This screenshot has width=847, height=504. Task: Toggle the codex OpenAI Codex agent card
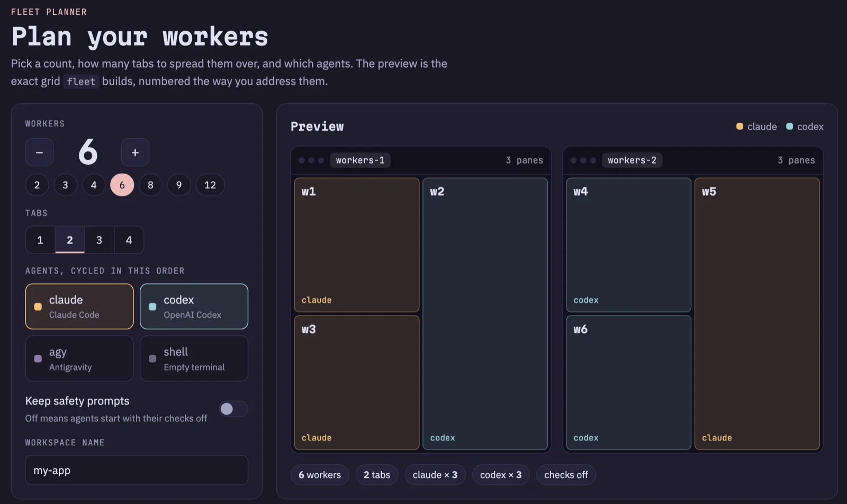pyautogui.click(x=194, y=307)
